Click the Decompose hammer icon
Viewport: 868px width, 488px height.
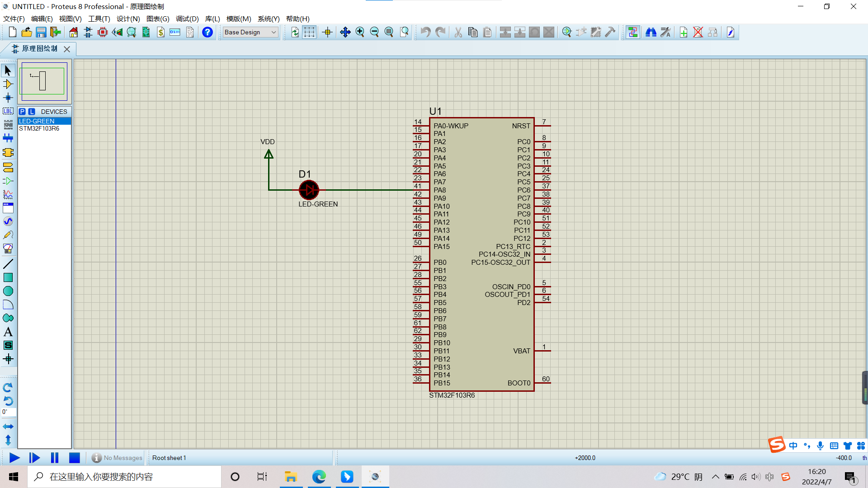[610, 32]
